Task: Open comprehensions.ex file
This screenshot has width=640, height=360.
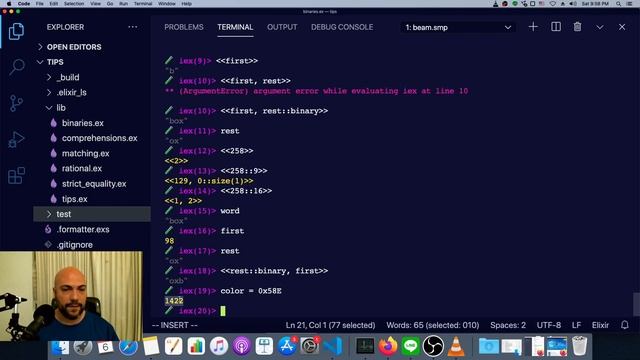Action: point(100,138)
